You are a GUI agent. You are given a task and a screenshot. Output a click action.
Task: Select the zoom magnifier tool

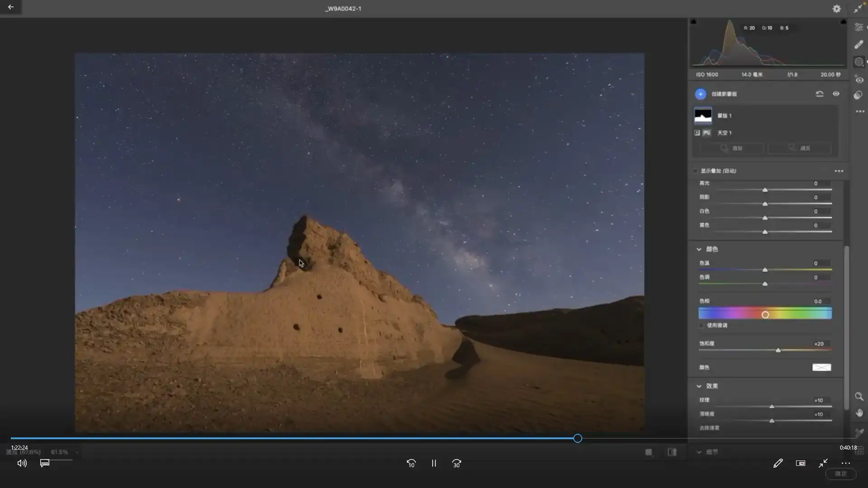point(859,397)
